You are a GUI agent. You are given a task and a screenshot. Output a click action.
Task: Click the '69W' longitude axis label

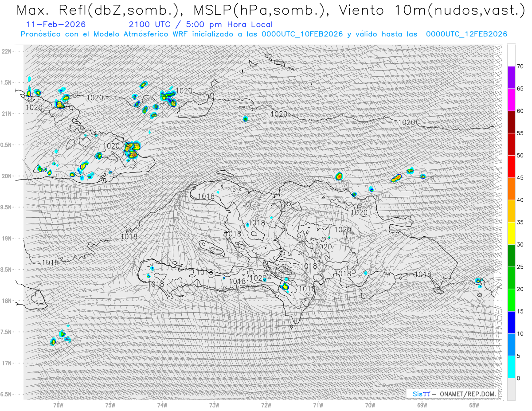(422, 405)
